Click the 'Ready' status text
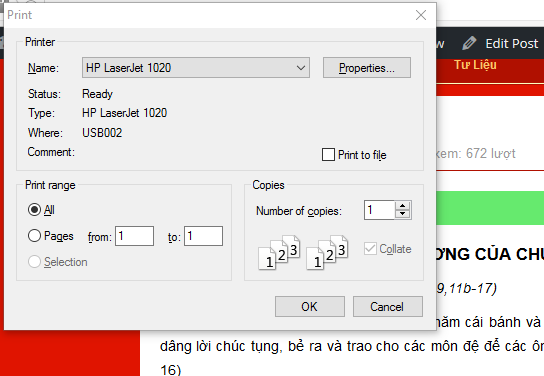The width and height of the screenshot is (544, 376). click(x=97, y=94)
